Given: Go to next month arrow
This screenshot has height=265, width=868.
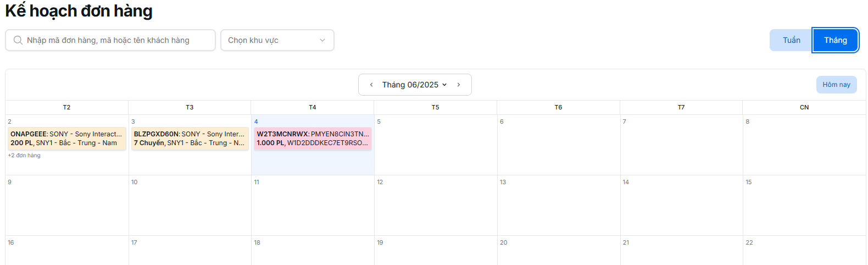Looking at the screenshot, I should (459, 85).
